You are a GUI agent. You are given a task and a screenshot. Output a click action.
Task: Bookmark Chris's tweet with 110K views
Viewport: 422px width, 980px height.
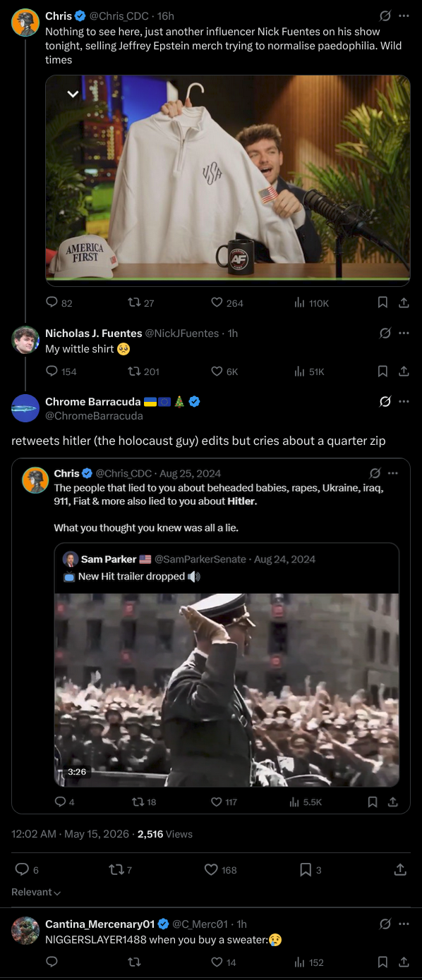(x=382, y=302)
